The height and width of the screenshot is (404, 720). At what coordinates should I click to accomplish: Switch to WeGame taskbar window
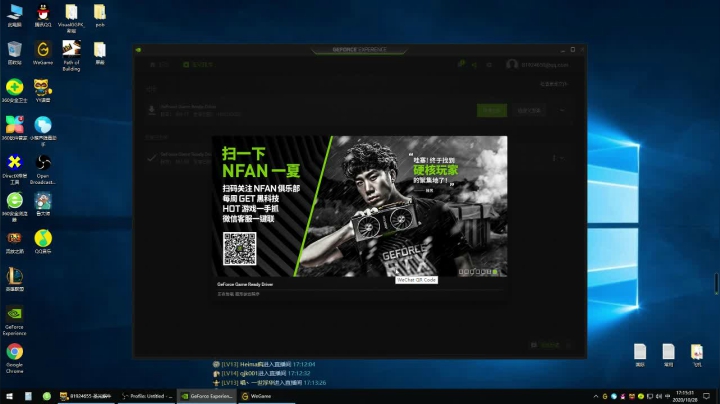click(266, 396)
